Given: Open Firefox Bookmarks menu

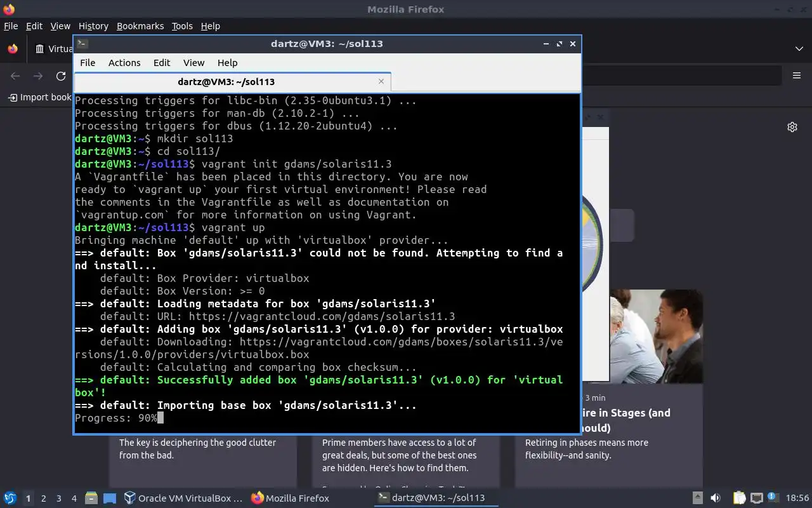Looking at the screenshot, I should click(140, 26).
